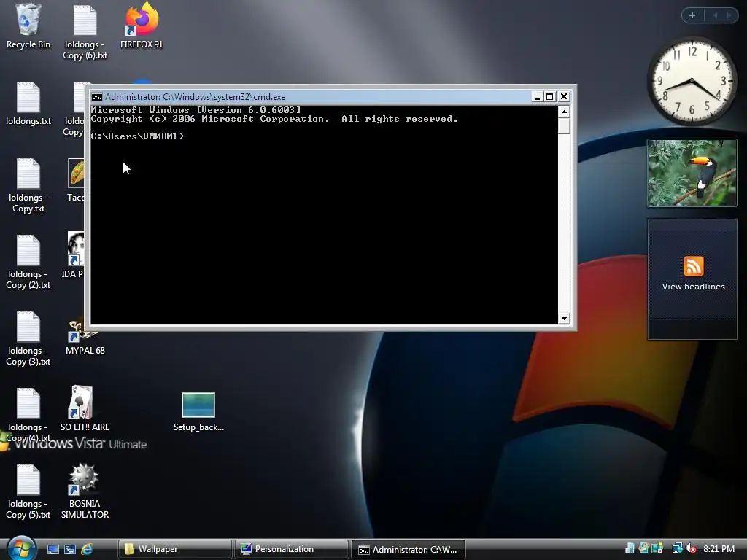Image resolution: width=747 pixels, height=560 pixels.
Task: Minimize the cmd.exe window
Action: point(537,97)
